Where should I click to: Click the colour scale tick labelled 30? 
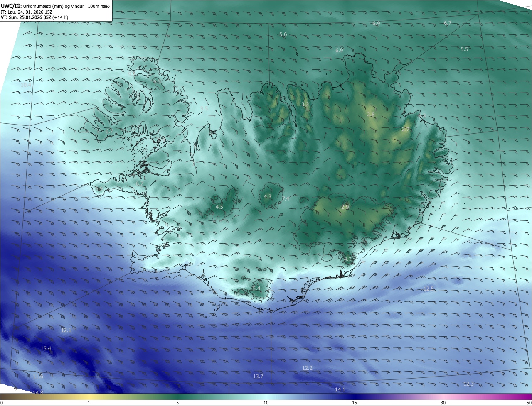click(443, 403)
